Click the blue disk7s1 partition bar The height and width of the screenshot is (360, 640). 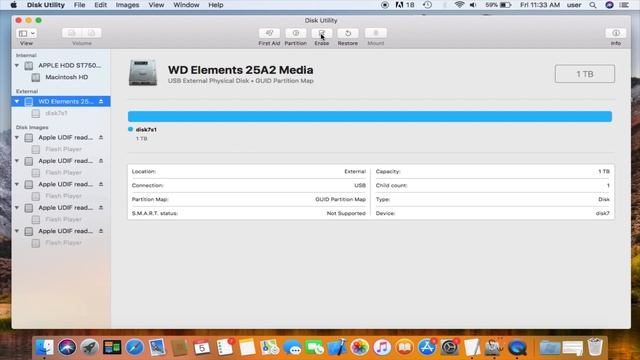tap(370, 116)
